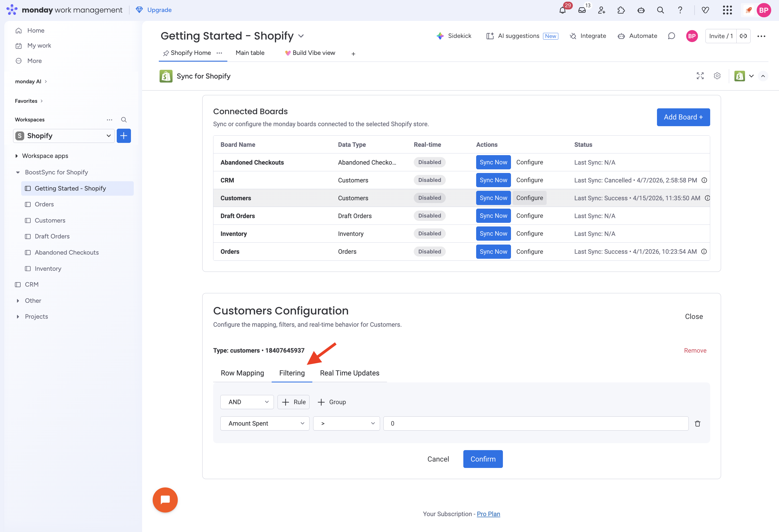Screen dimensions: 779x532
Task: Open the board discussion speech bubble
Action: coord(671,36)
